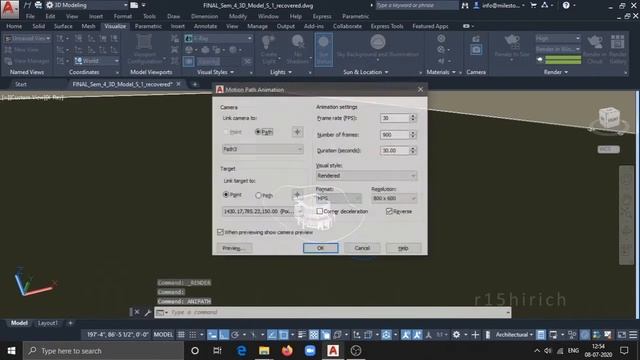Screen dimensions: 640x360
Task: Click the Number of frames field
Action: click(x=394, y=135)
